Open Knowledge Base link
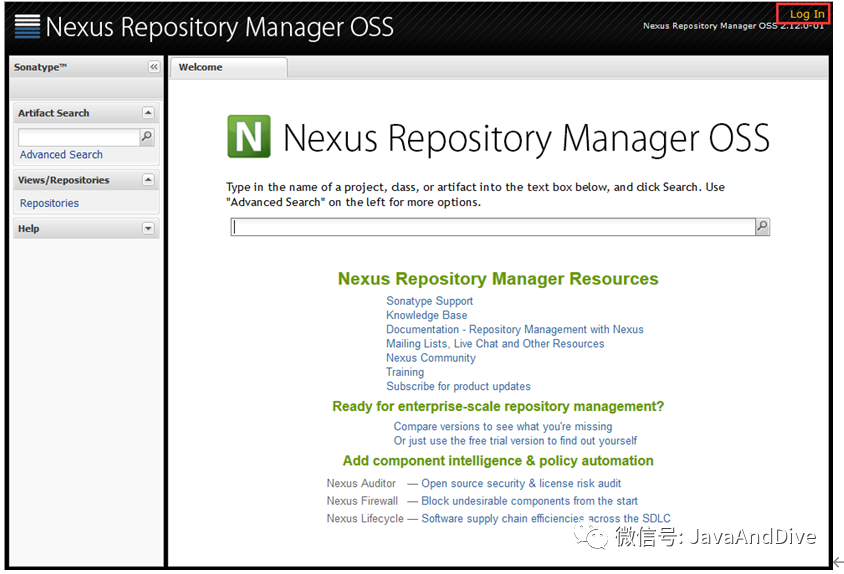Image resolution: width=844 pixels, height=574 pixels. (427, 315)
